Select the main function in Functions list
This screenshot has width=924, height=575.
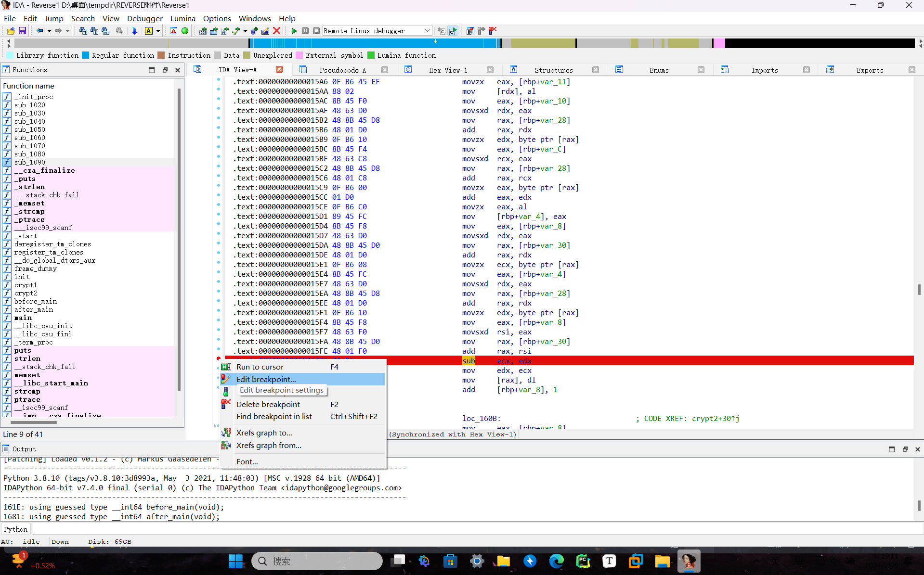(23, 318)
